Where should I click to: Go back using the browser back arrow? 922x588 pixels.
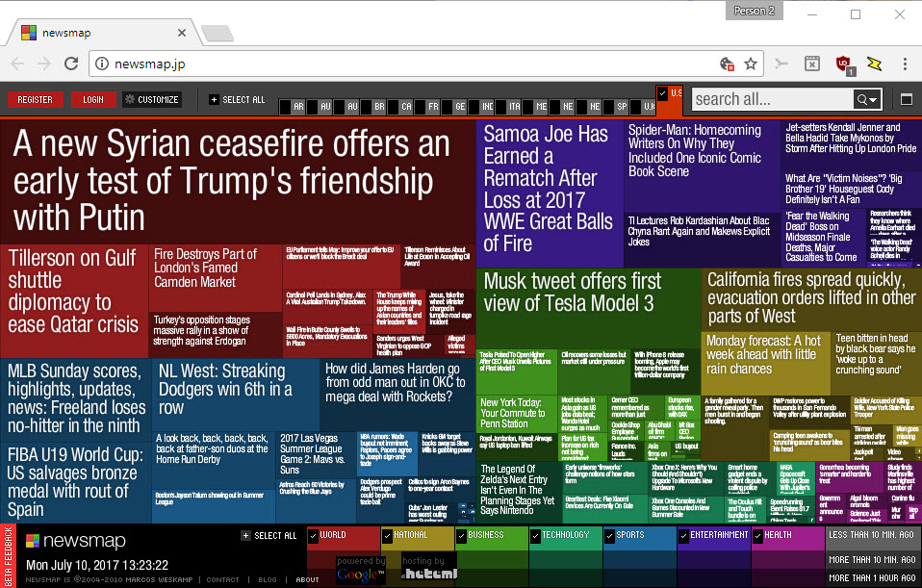pos(17,64)
